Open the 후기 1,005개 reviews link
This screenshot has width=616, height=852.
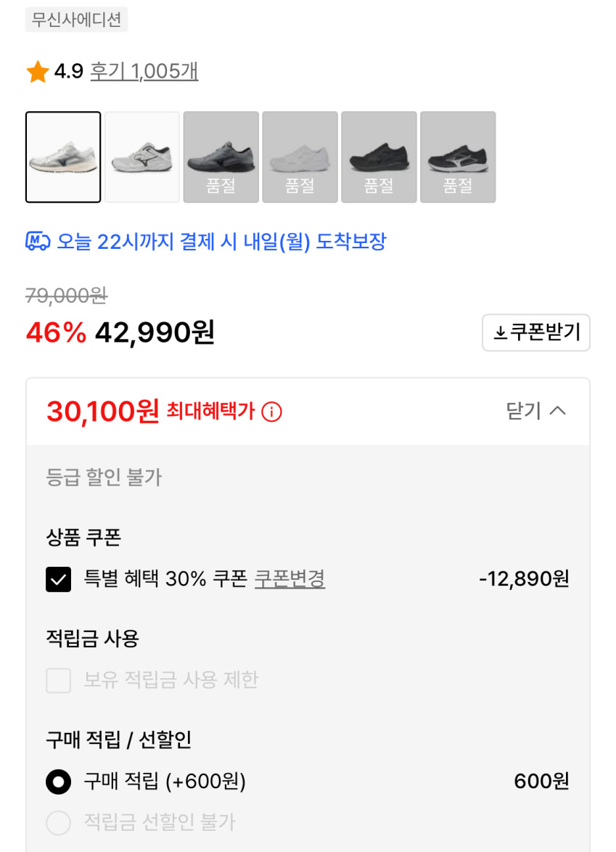144,72
